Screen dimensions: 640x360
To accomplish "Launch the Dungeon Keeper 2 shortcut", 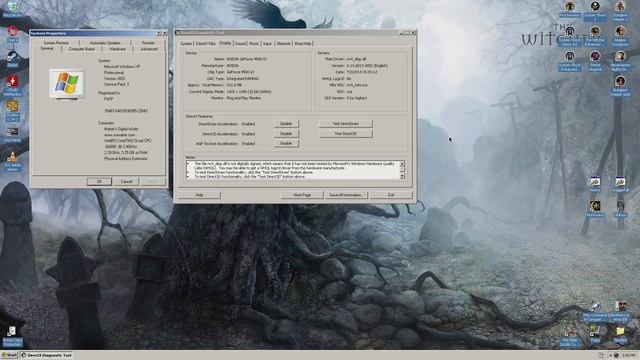I will (x=620, y=10).
